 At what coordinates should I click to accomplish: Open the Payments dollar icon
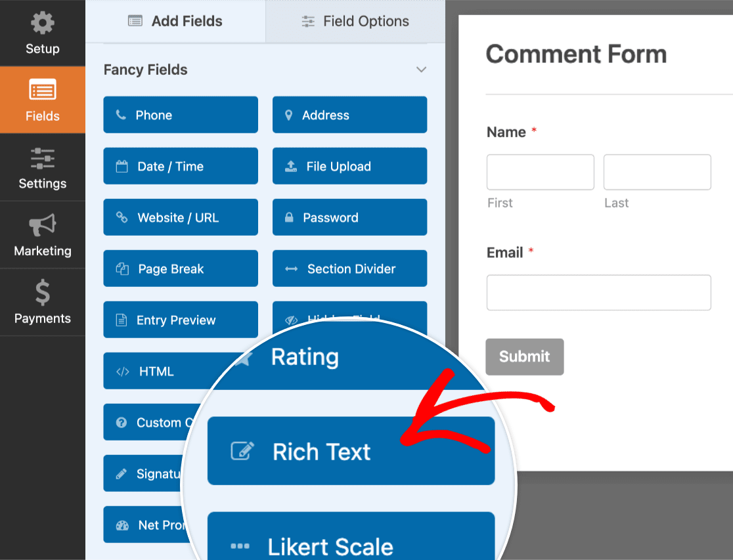[43, 293]
